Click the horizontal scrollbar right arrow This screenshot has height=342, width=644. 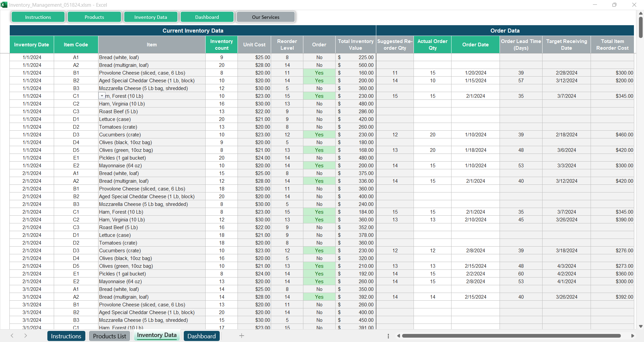pyautogui.click(x=633, y=336)
